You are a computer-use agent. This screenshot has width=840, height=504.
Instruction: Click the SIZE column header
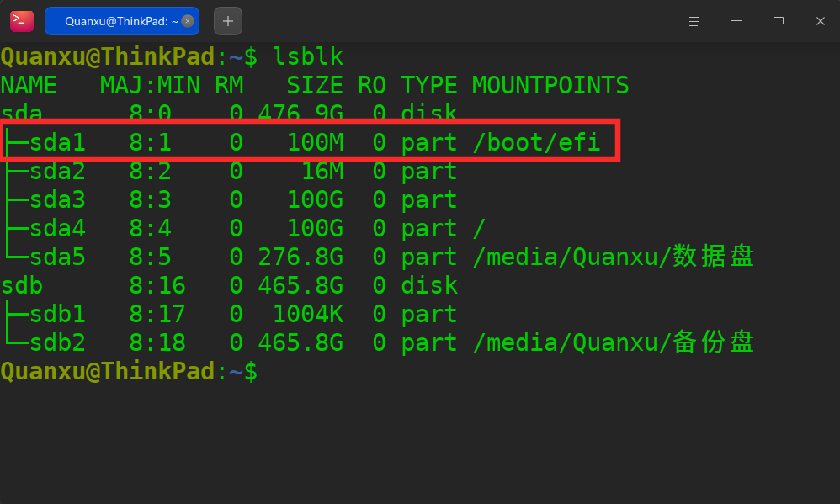315,86
